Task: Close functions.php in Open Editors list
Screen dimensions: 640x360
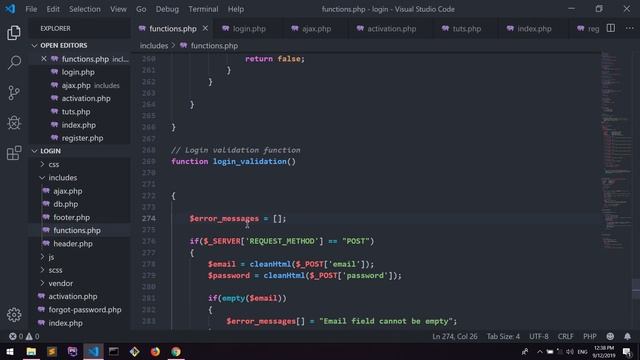Action: [x=44, y=59]
